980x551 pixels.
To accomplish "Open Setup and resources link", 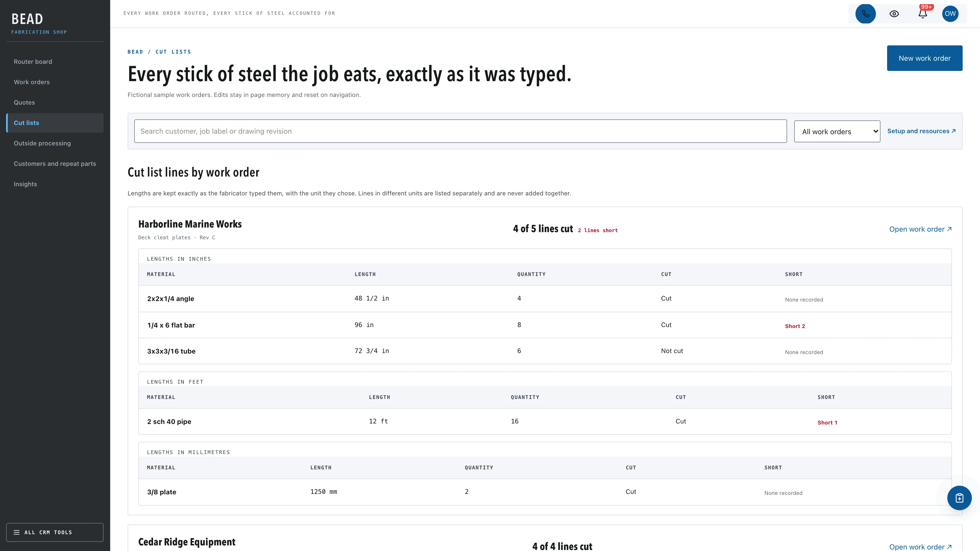I will [x=921, y=131].
